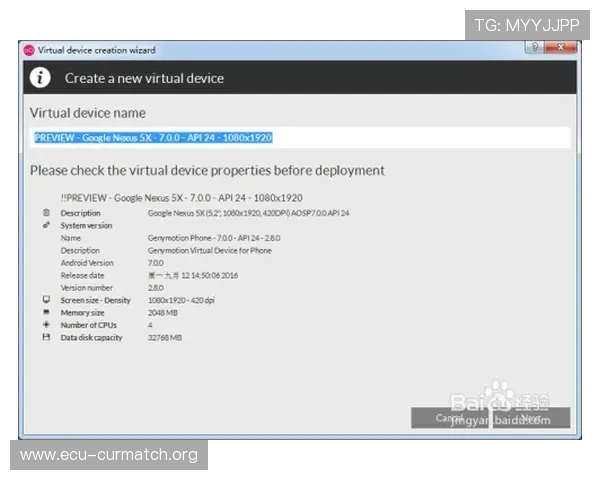Viewport: 600px width, 480px height.
Task: Click the Virtual device name input field
Action: (300, 138)
